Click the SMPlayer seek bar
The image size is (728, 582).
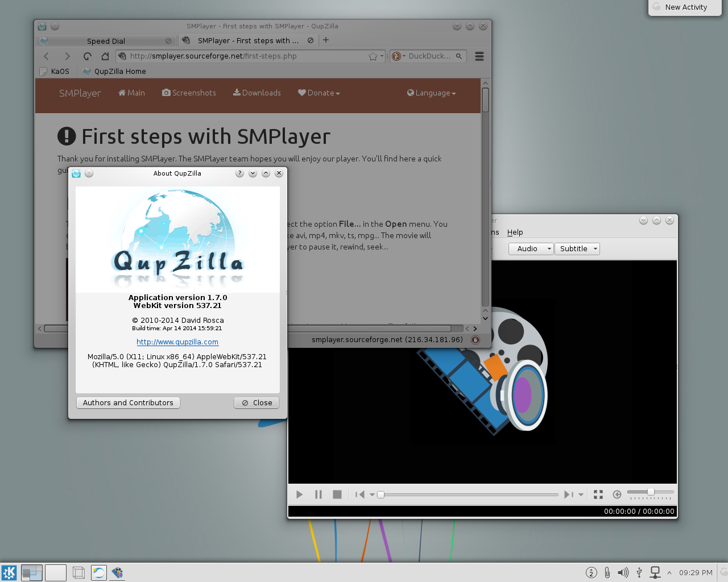point(469,494)
